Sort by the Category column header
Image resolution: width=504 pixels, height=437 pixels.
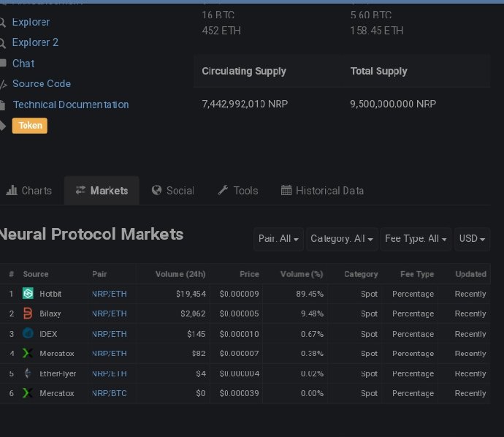click(361, 274)
